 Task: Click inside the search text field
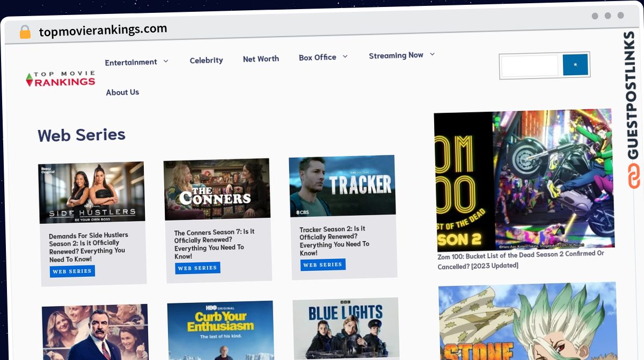(530, 66)
